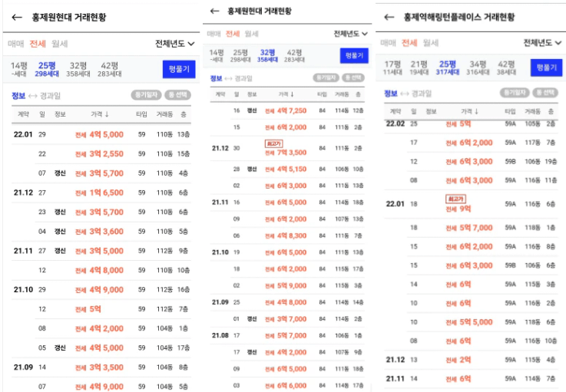Image resolution: width=566 pixels, height=392 pixels.
Task: Sort by 가격 column in left panel
Action: 100,114
